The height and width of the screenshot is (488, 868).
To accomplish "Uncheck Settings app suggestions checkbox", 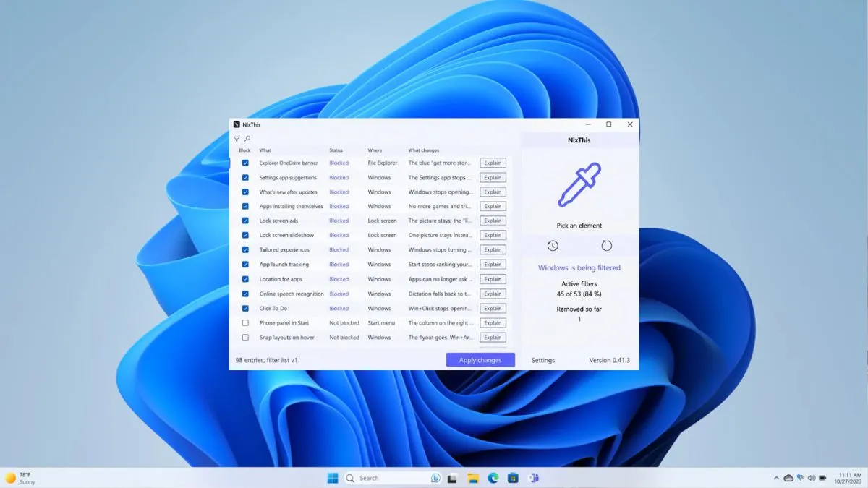I will click(245, 177).
